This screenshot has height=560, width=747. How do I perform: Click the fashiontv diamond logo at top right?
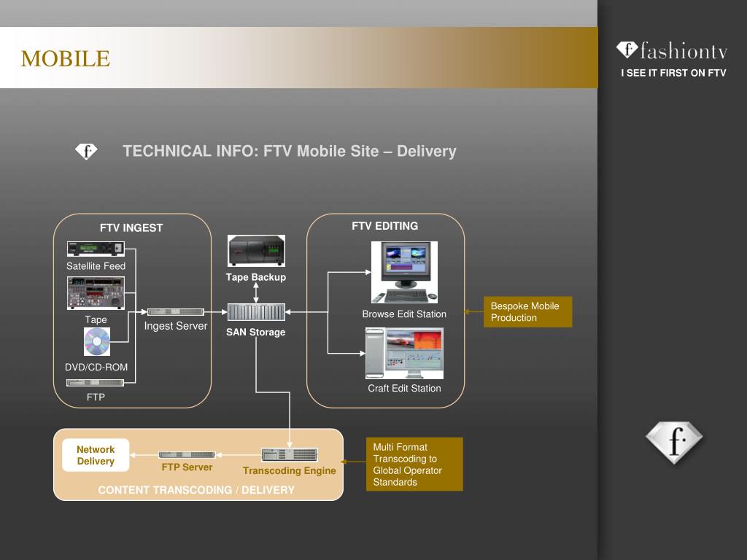[627, 50]
